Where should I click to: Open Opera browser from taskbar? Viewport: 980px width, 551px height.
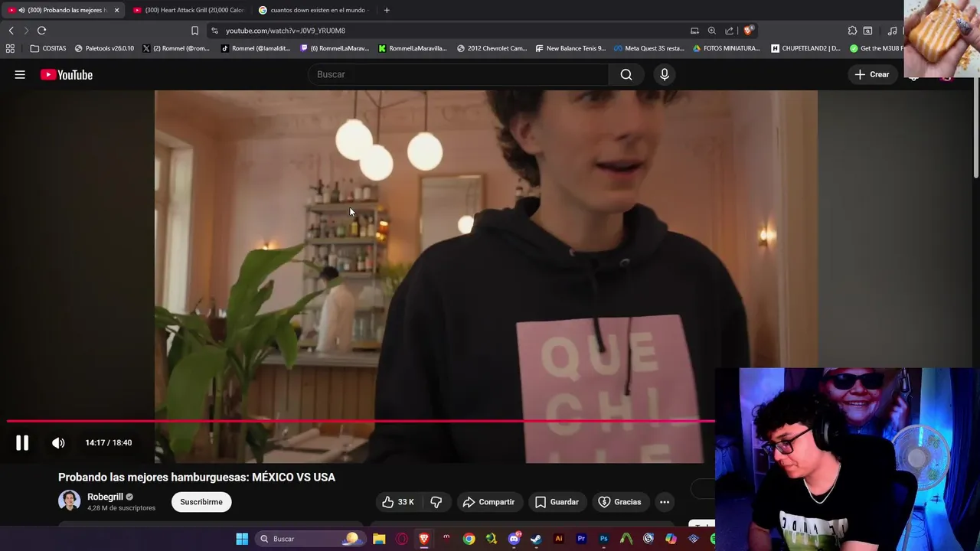[x=401, y=539]
